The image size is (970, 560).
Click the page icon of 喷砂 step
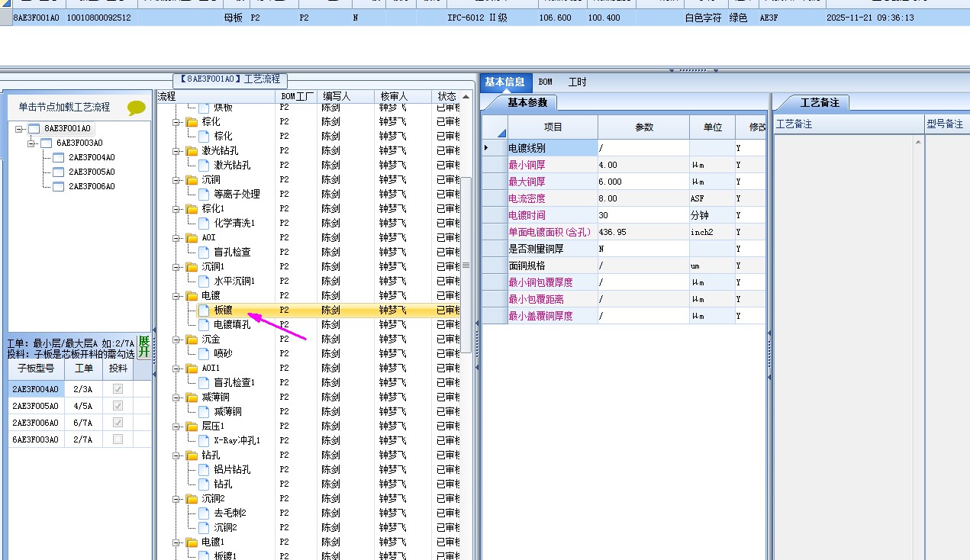[204, 354]
